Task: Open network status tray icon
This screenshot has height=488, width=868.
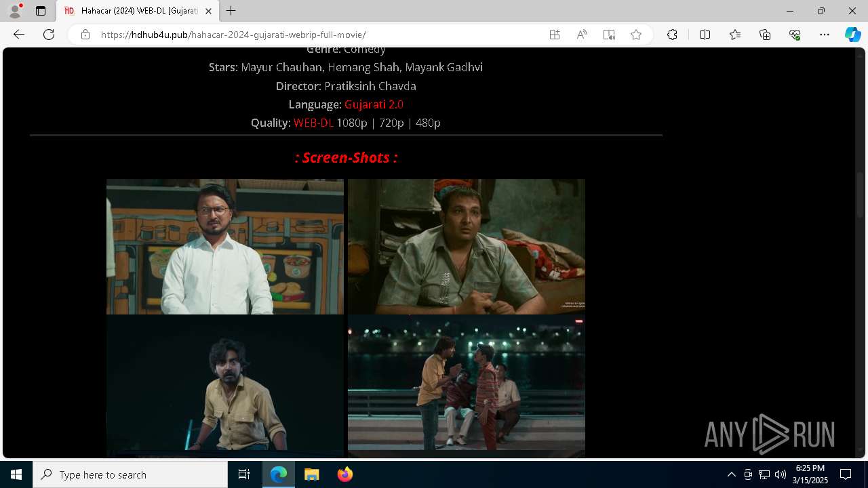Action: tap(764, 474)
